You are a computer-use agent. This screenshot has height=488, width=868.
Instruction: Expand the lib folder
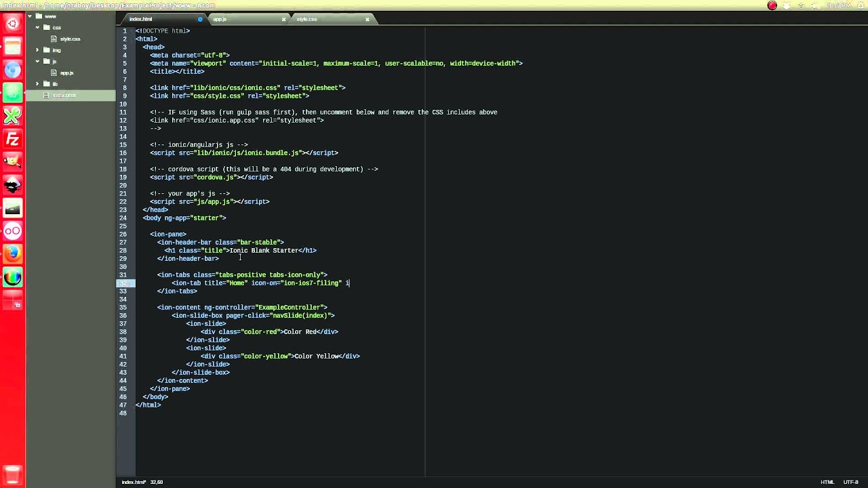(x=37, y=84)
